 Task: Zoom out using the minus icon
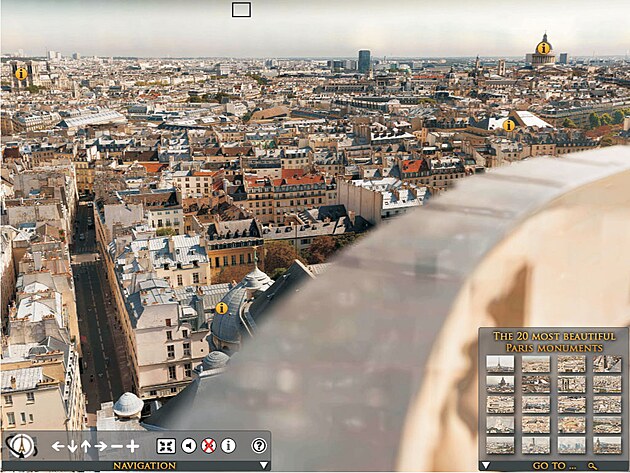(x=116, y=446)
